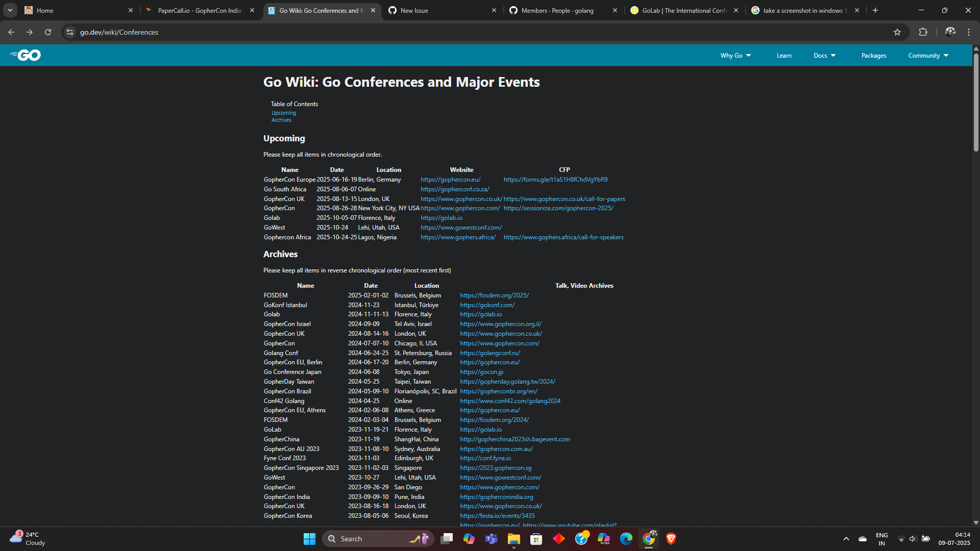Close the Home tab
980x551 pixels.
point(131,10)
